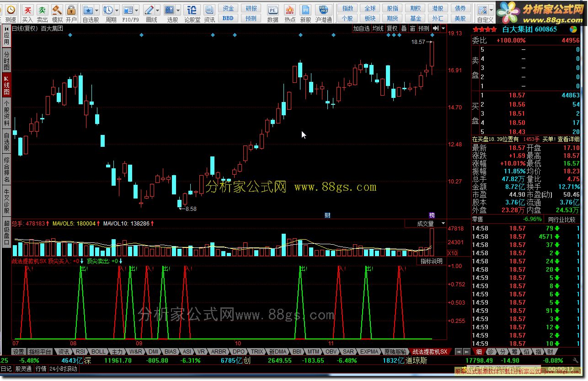Viewport: 588px width, 381px height.
Task: Open the 沪港通 SSE-HKE icon
Action: tap(323, 10)
